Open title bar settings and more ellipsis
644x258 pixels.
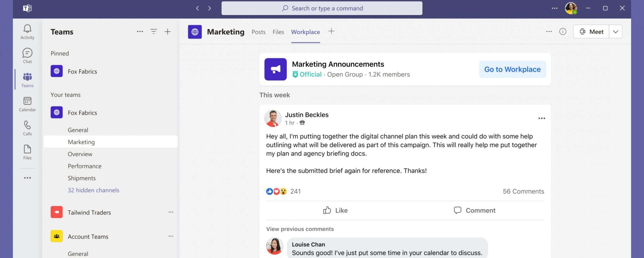[x=555, y=8]
